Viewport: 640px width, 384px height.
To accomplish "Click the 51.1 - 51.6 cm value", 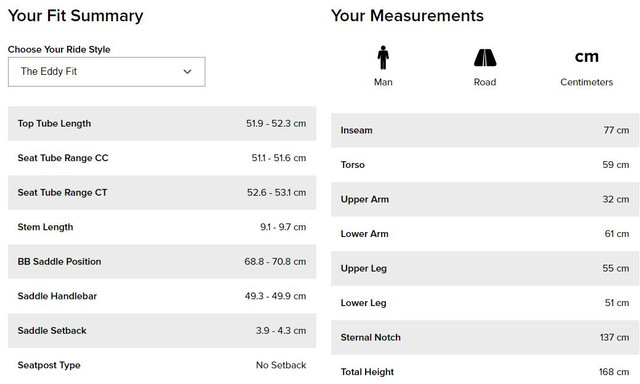I will pyautogui.click(x=279, y=158).
